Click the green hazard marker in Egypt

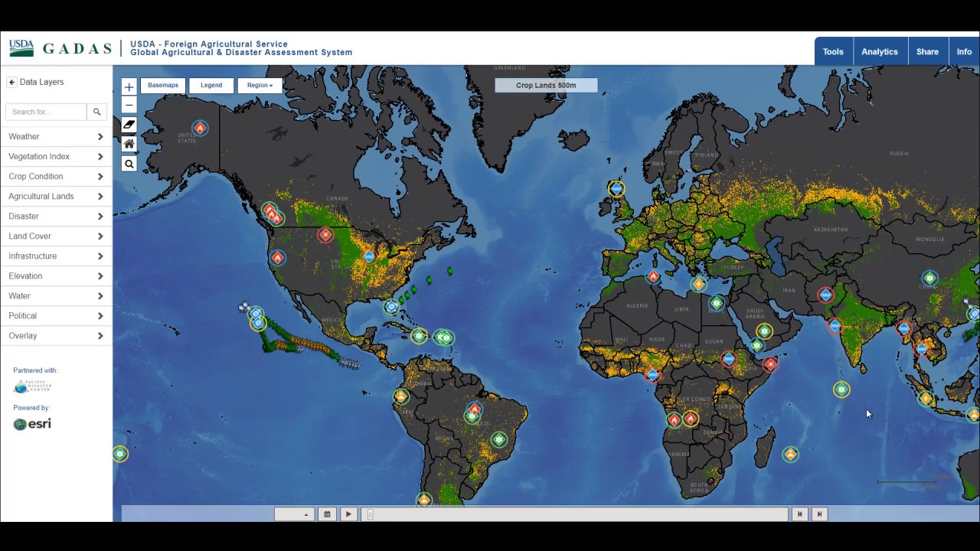[x=717, y=303]
